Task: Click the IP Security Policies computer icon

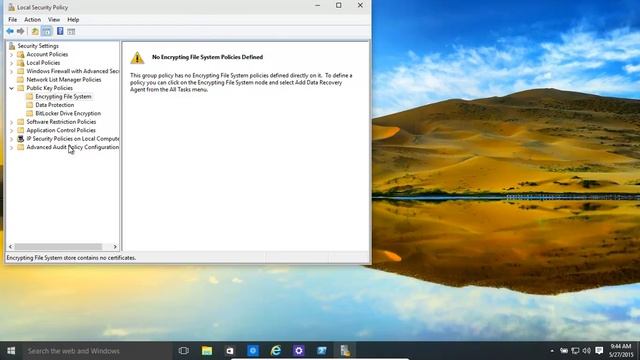Action: (20, 139)
